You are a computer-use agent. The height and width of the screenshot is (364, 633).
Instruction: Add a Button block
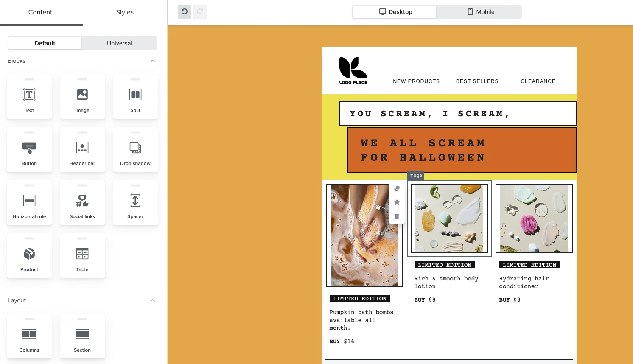coord(29,150)
